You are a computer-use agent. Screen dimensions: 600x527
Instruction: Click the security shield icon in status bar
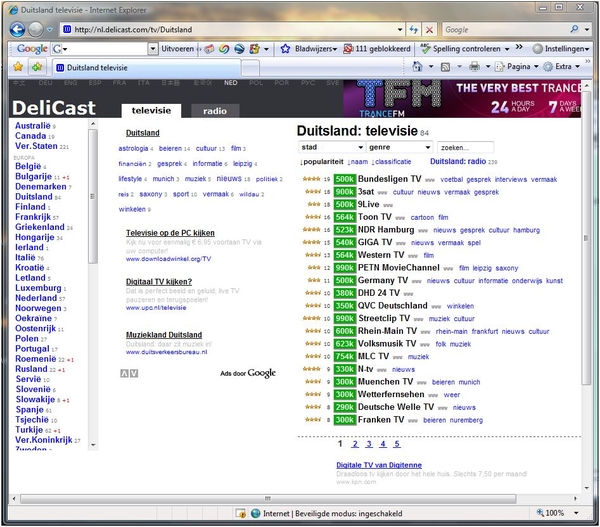(241, 513)
